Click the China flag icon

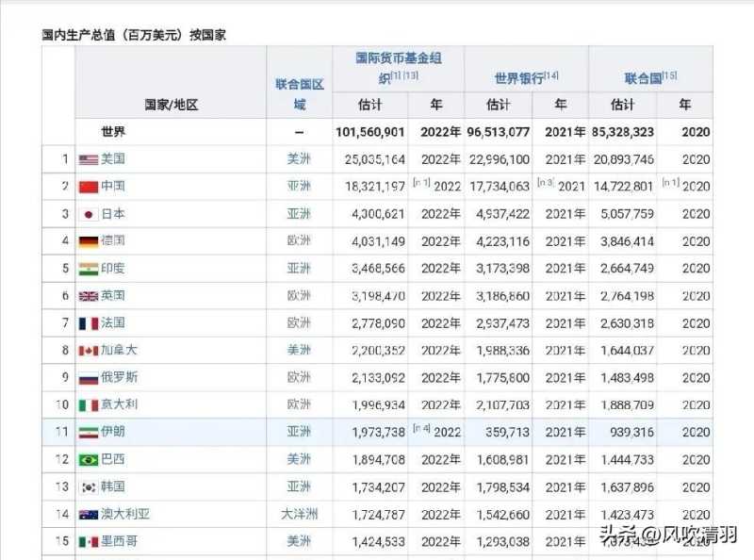[x=89, y=187]
